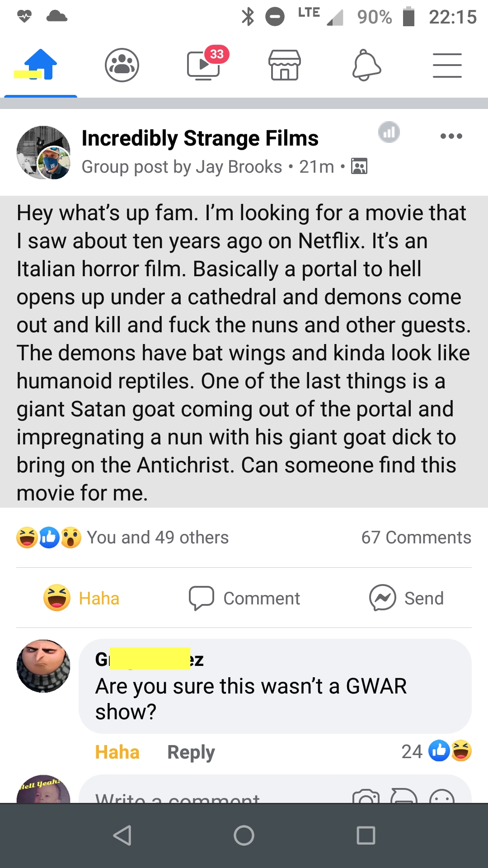This screenshot has width=488, height=868.
Task: Toggle Haha reaction on GWAR comment
Action: (117, 752)
